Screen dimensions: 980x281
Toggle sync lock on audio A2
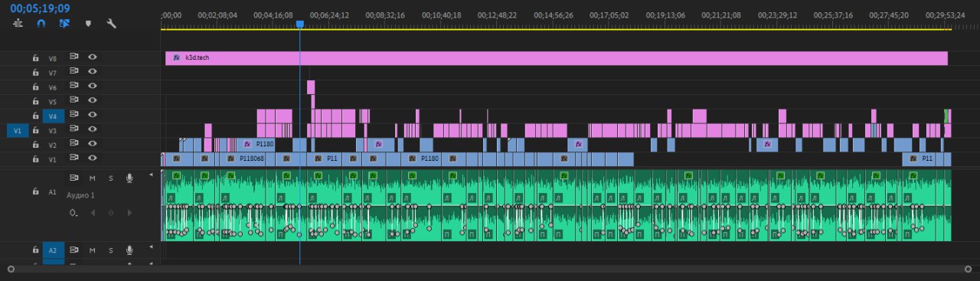[75, 250]
